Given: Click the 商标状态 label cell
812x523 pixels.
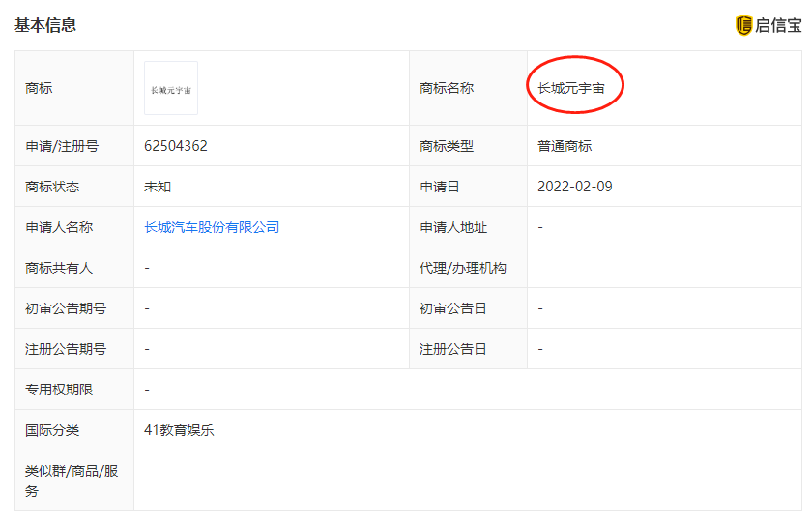Looking at the screenshot, I should coord(74,187).
